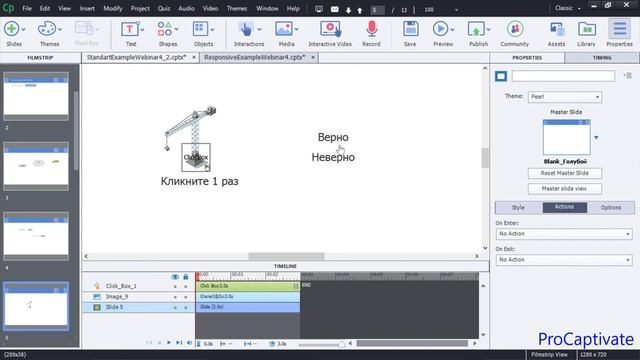
Task: Click the Slides add button
Action: pos(11,29)
